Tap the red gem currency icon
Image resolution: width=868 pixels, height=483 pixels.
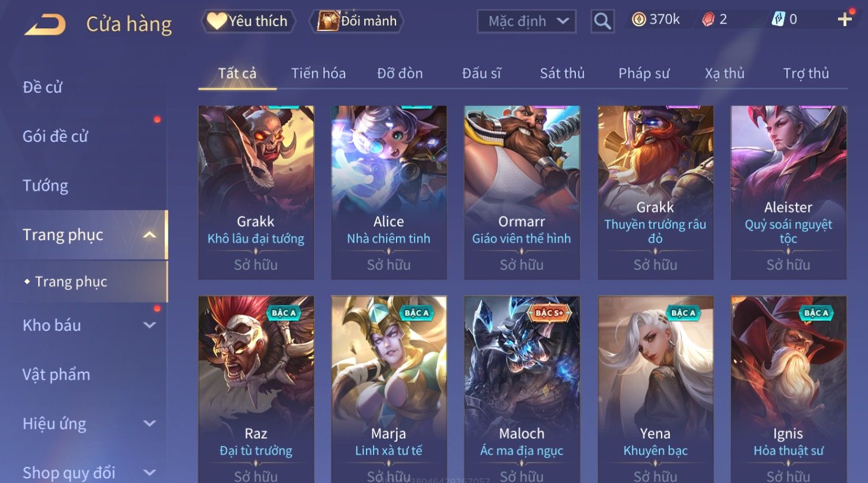click(x=708, y=20)
